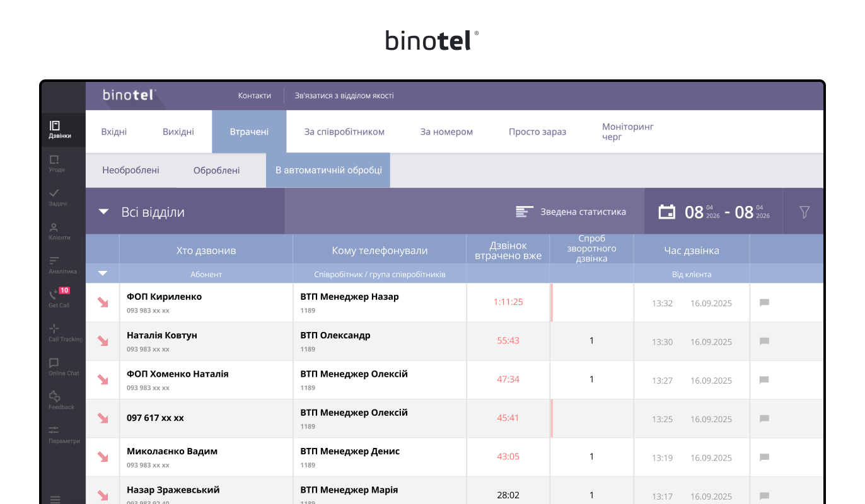Switch to the Вихідні tab

coord(178,132)
